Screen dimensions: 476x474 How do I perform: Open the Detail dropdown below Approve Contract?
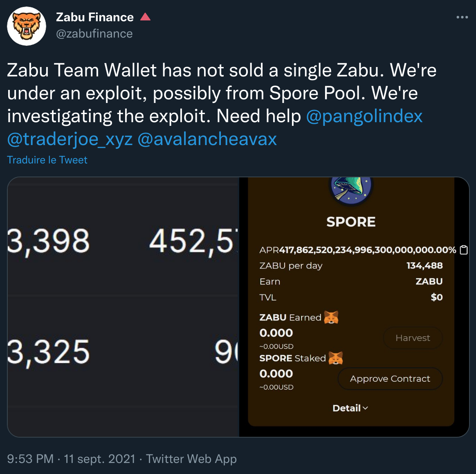pyautogui.click(x=350, y=408)
